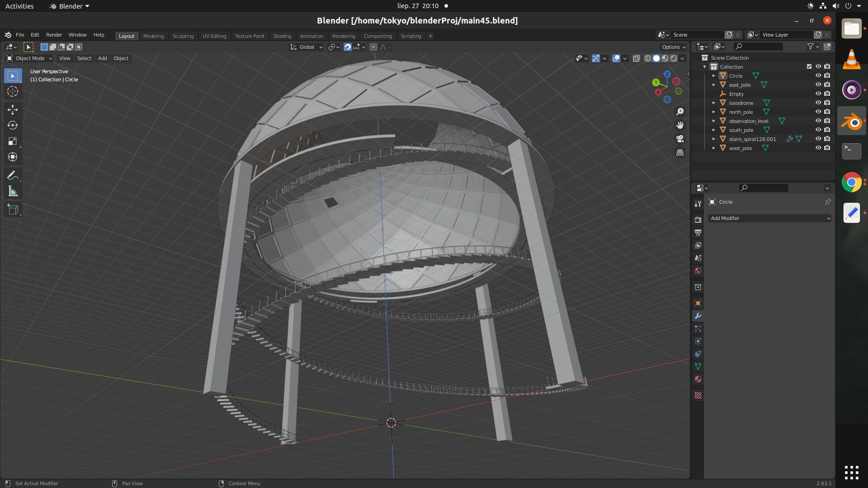Switch to the Sculpting workspace tab
868x488 pixels.
pyautogui.click(x=183, y=36)
